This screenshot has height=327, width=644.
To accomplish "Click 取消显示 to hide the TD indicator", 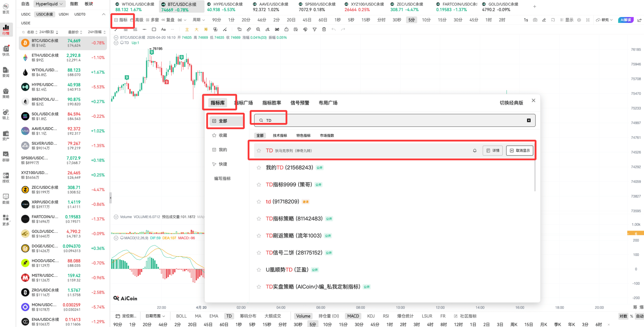I will (519, 150).
